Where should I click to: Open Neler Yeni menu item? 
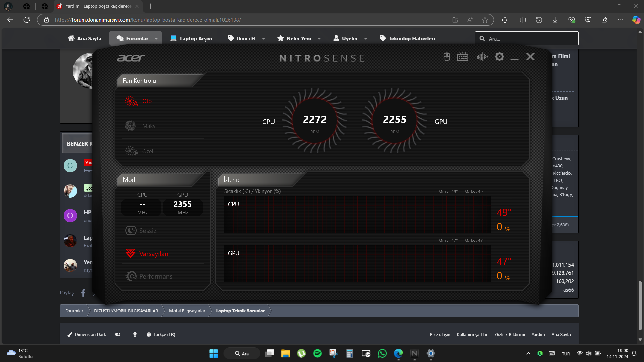coord(294,38)
